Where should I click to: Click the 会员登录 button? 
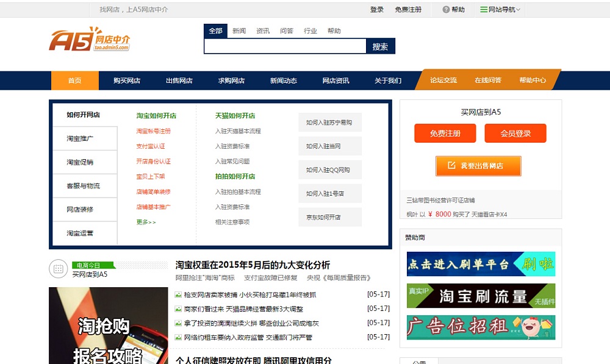click(x=515, y=134)
